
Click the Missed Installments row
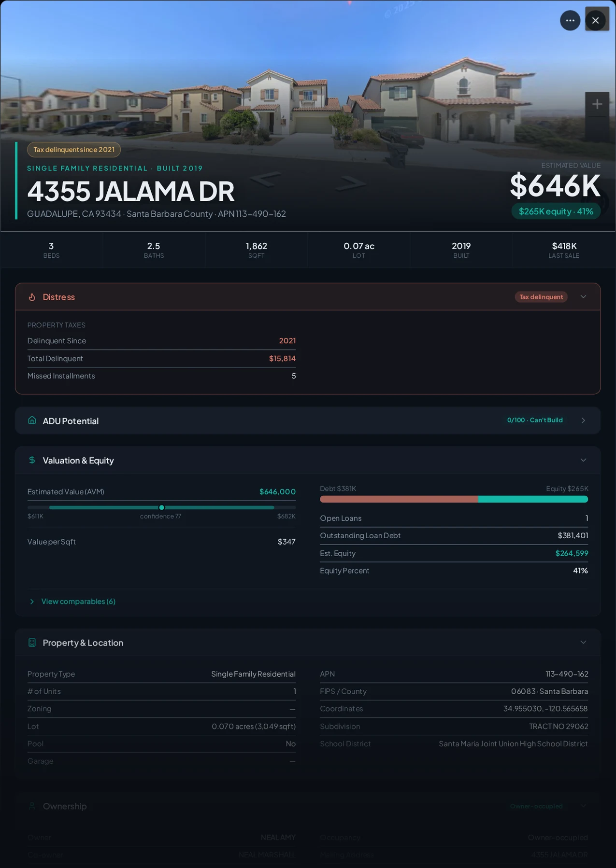[x=161, y=376]
